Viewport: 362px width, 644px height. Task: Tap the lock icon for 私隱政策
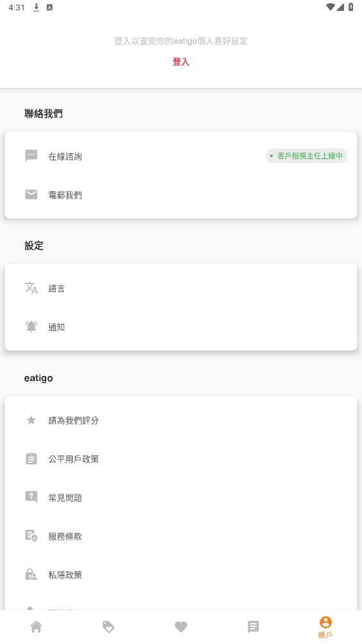31,574
